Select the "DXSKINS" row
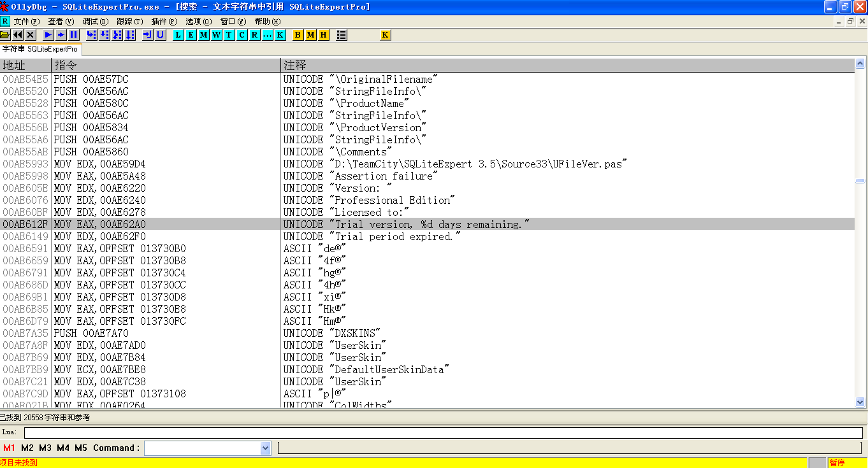 coord(427,333)
